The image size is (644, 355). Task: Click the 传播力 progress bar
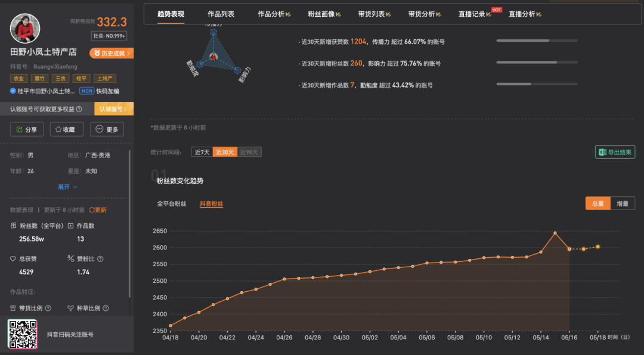tap(537, 41)
